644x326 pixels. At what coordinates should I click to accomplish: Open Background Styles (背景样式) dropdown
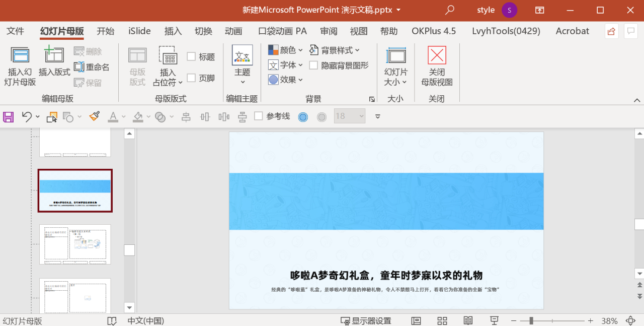335,50
